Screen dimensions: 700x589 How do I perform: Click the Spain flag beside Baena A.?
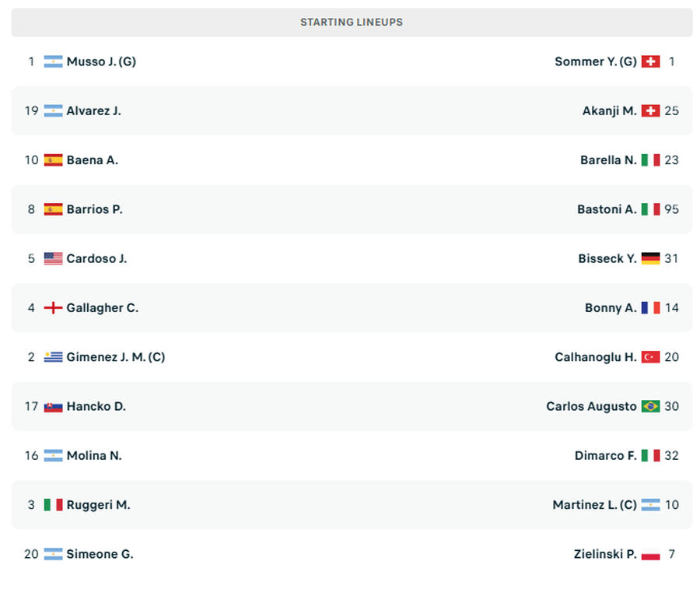click(53, 160)
